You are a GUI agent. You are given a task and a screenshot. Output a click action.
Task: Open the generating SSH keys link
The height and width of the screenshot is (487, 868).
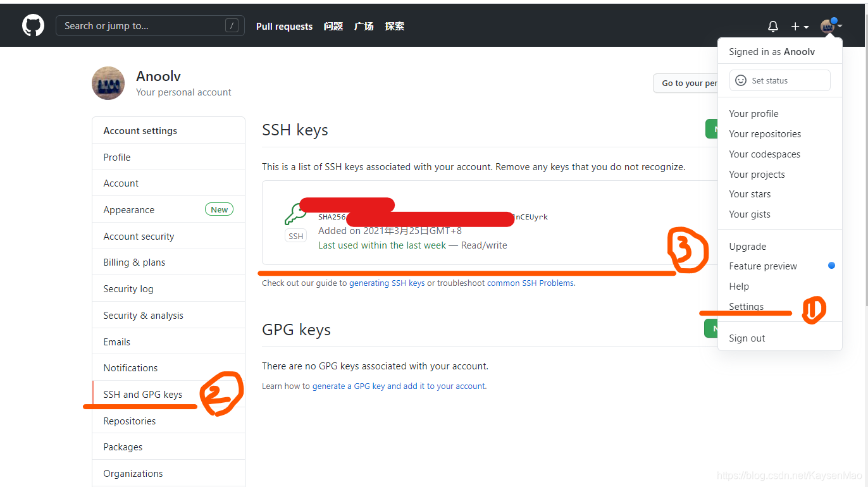(387, 283)
